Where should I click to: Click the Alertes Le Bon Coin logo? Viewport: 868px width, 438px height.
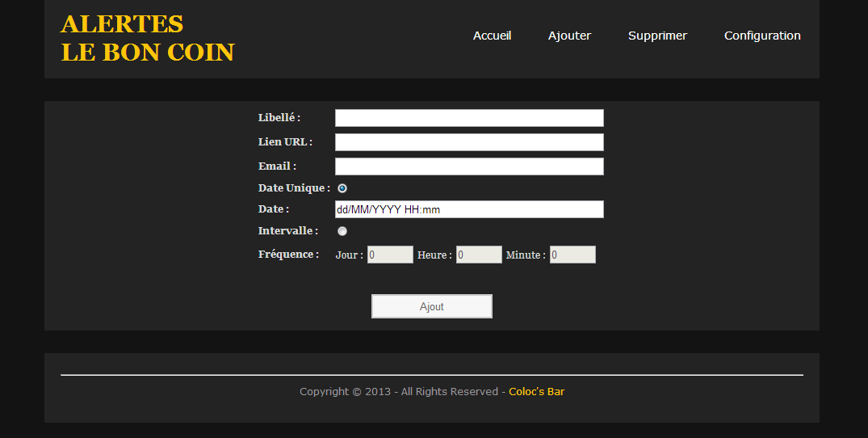[148, 38]
